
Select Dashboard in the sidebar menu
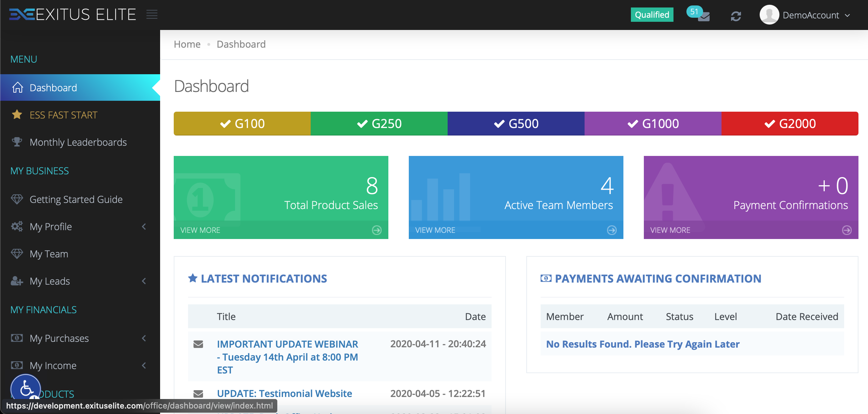point(80,87)
